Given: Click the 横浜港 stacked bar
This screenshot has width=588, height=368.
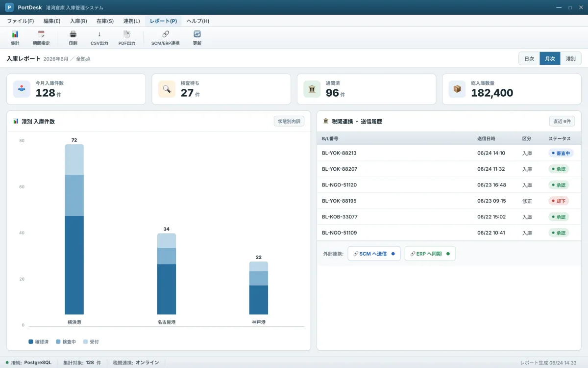Looking at the screenshot, I should click(74, 229).
